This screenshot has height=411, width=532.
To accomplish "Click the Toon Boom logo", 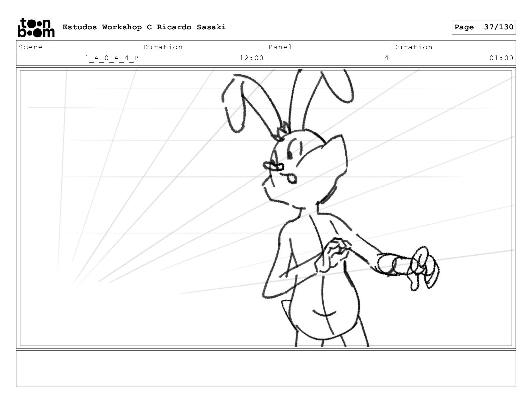I will [36, 27].
